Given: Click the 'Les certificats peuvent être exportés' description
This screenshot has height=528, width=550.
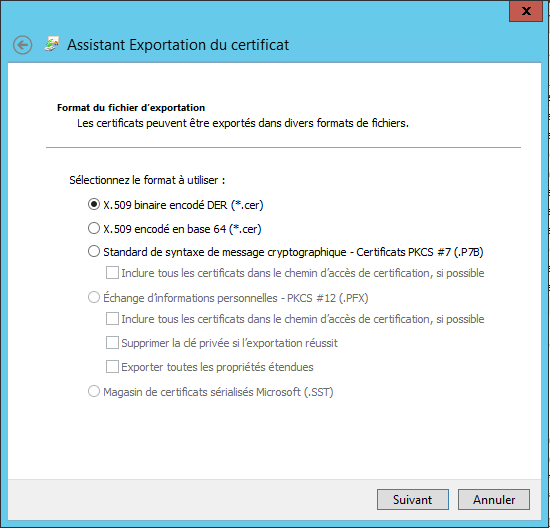Looking at the screenshot, I should click(243, 123).
